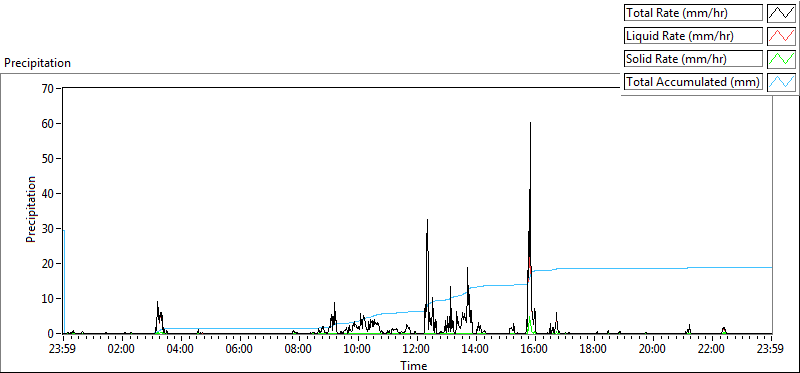Click the 12:00 time axis label
The height and width of the screenshot is (373, 800).
[x=417, y=350]
